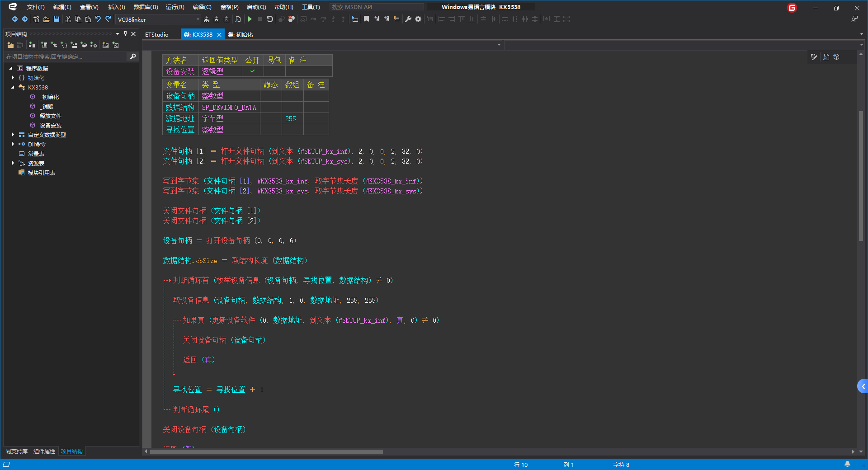
Task: Toggle the 静态 cell for 数据结构
Action: point(271,107)
